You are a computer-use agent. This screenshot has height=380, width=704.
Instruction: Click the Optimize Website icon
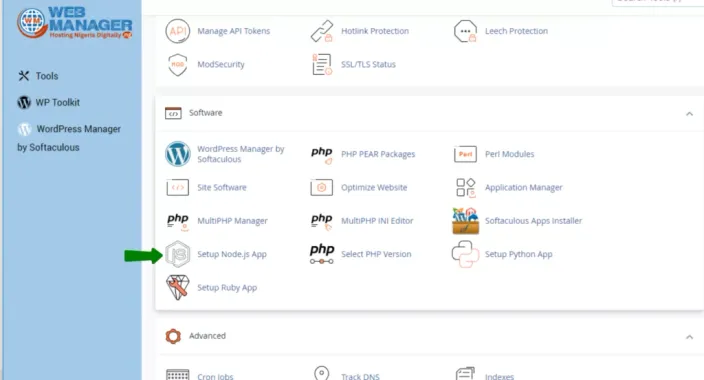click(321, 187)
